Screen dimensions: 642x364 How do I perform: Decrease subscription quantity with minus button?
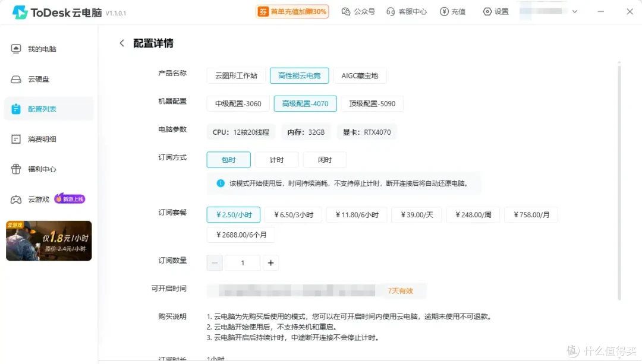click(215, 262)
